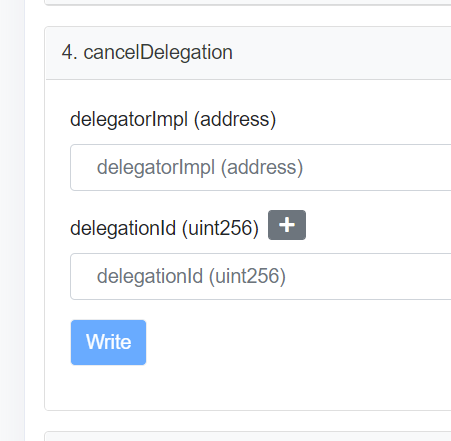Select the delegatorImpl (address) label
The height and width of the screenshot is (441, 451).
pos(173,119)
